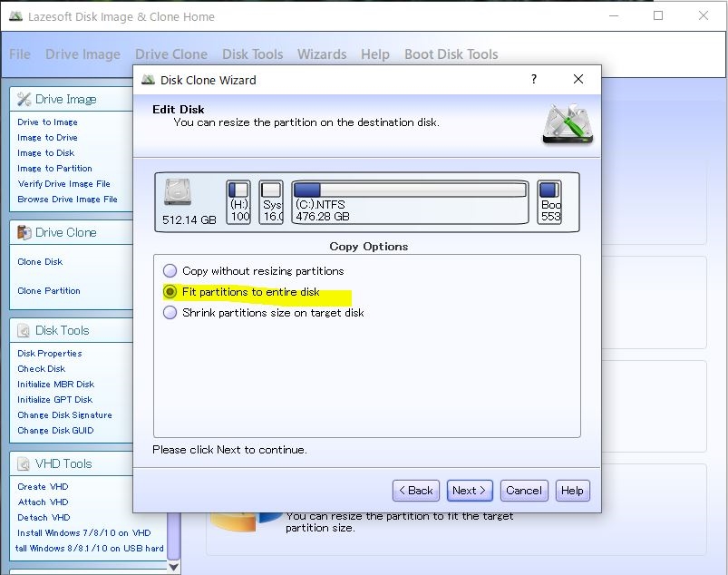Viewport: 728px width, 575px height.
Task: Click the Cancel button
Action: pyautogui.click(x=524, y=491)
